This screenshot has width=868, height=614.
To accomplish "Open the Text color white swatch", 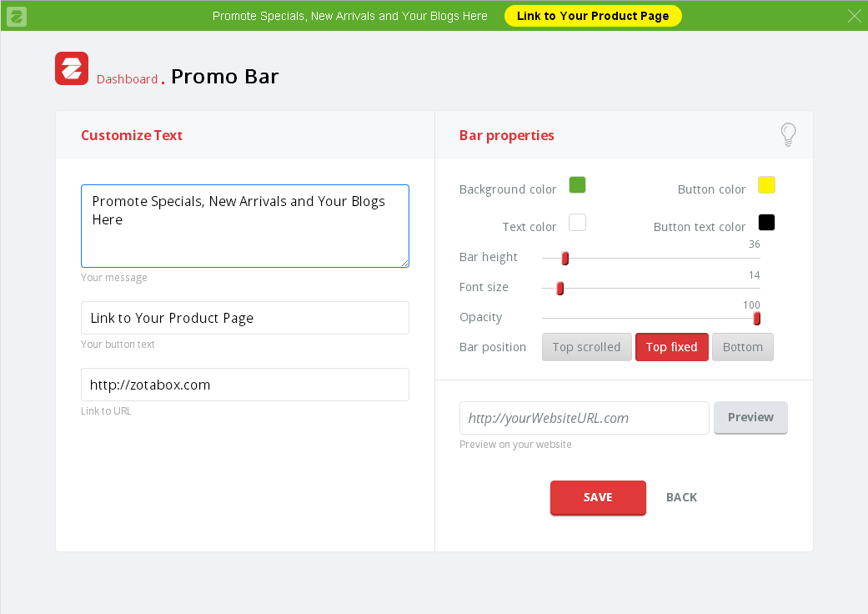I will 577,223.
